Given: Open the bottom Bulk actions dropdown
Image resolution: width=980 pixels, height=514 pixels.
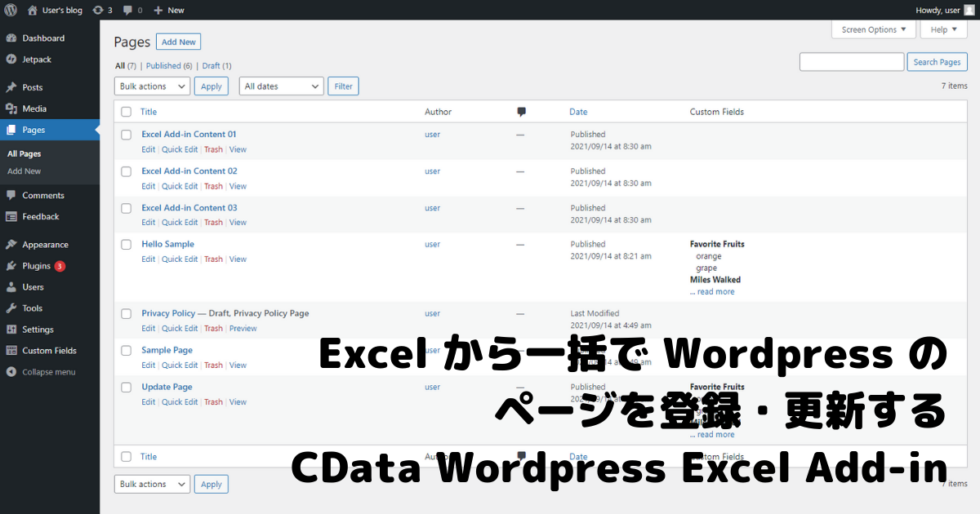Looking at the screenshot, I should (x=152, y=484).
